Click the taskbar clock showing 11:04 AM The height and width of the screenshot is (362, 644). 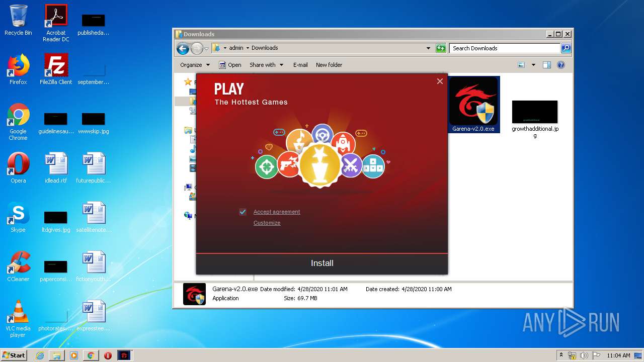[618, 355]
